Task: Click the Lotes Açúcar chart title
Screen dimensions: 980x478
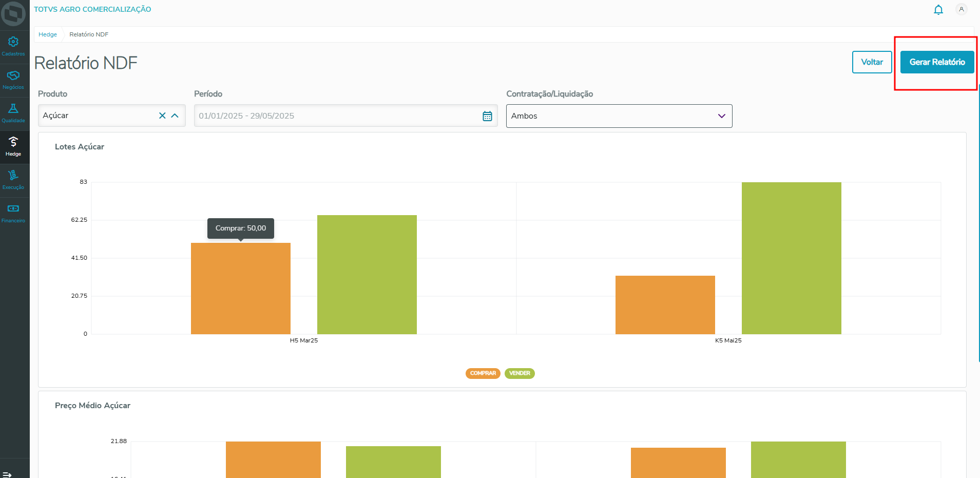Action: point(80,147)
